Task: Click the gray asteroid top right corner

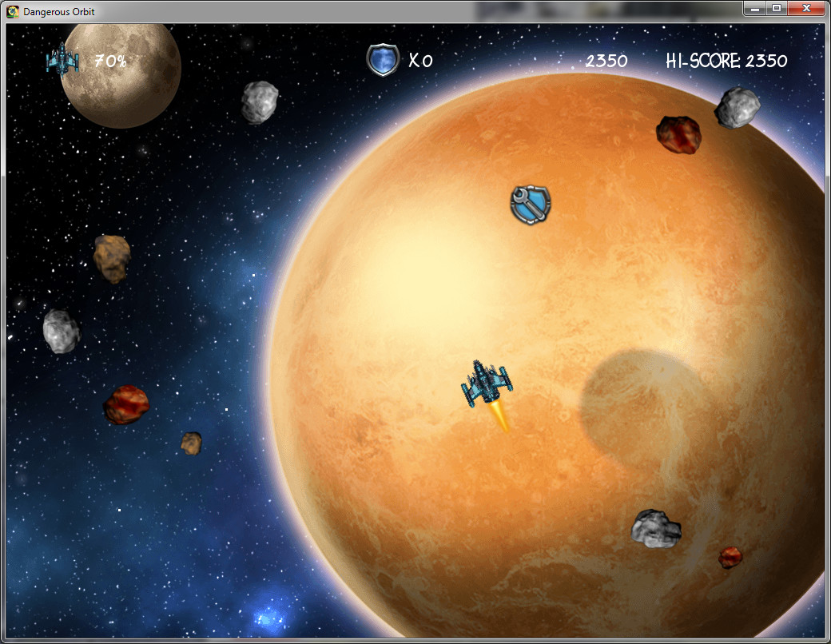Action: pyautogui.click(x=737, y=107)
